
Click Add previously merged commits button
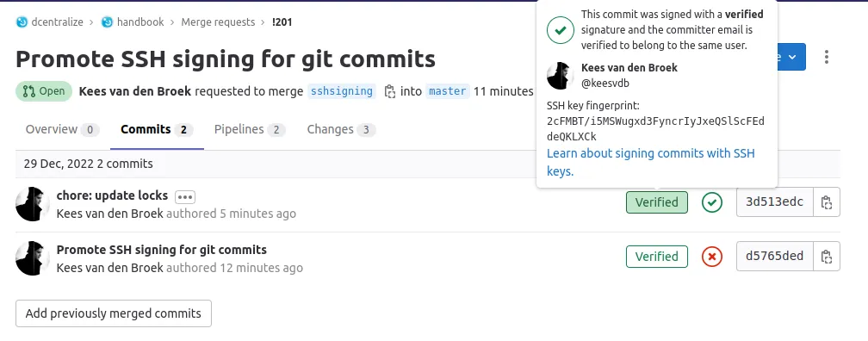[114, 313]
